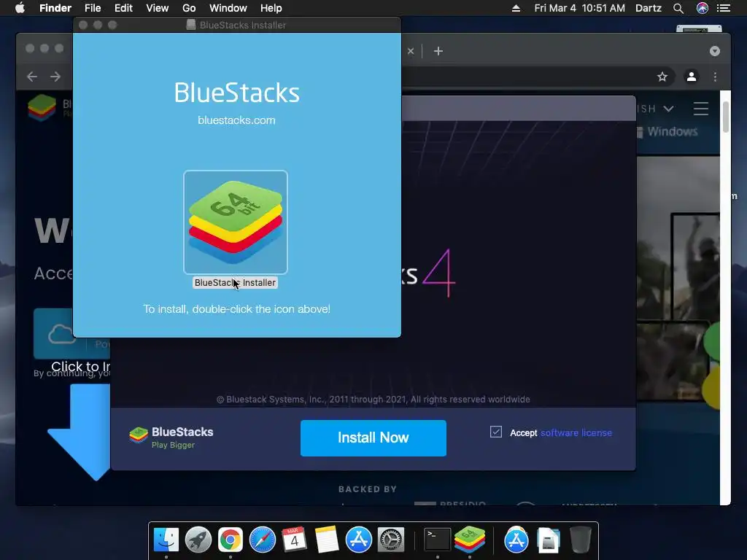Open Notification Center list icon
Viewport: 747px width, 560px height.
tap(724, 8)
